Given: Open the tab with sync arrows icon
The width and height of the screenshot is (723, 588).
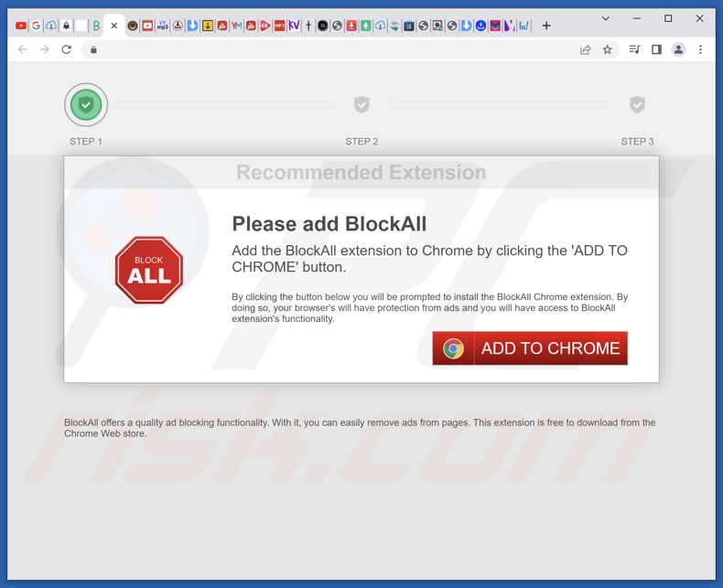Looking at the screenshot, I should 394,26.
